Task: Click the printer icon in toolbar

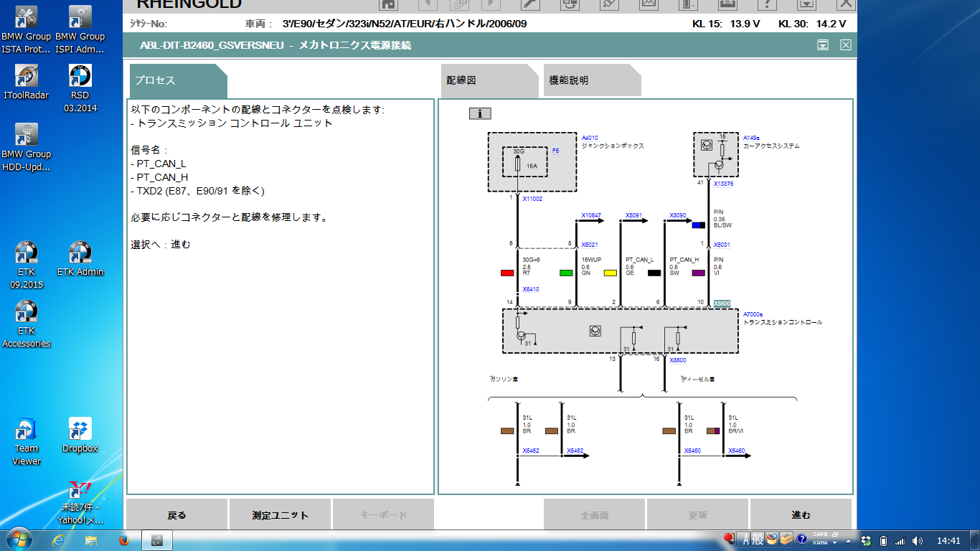Action: tap(727, 4)
